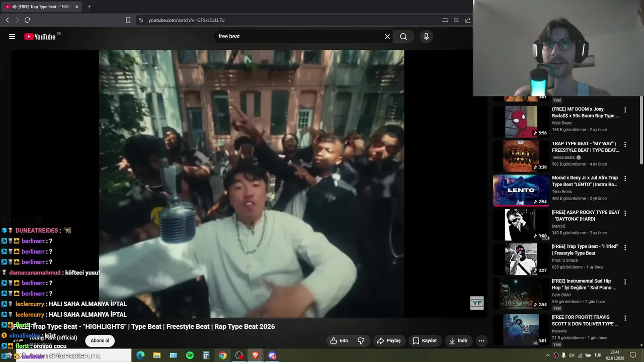Open options menu for ASAP ROCKY DAYTONA video

tap(625, 213)
